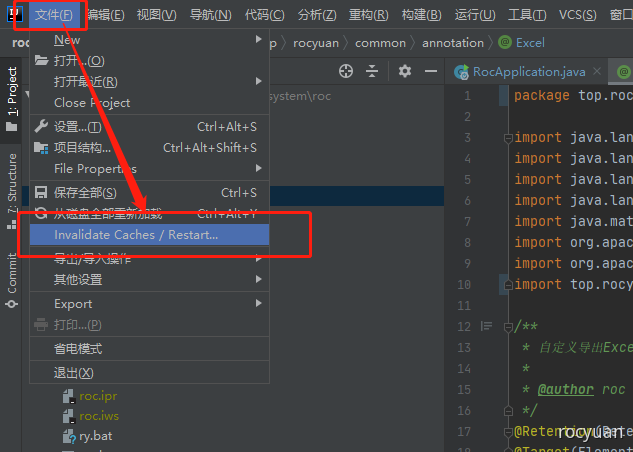Screen dimensions: 633x452
Task: Fold the import block at line 3
Action: tap(508, 138)
